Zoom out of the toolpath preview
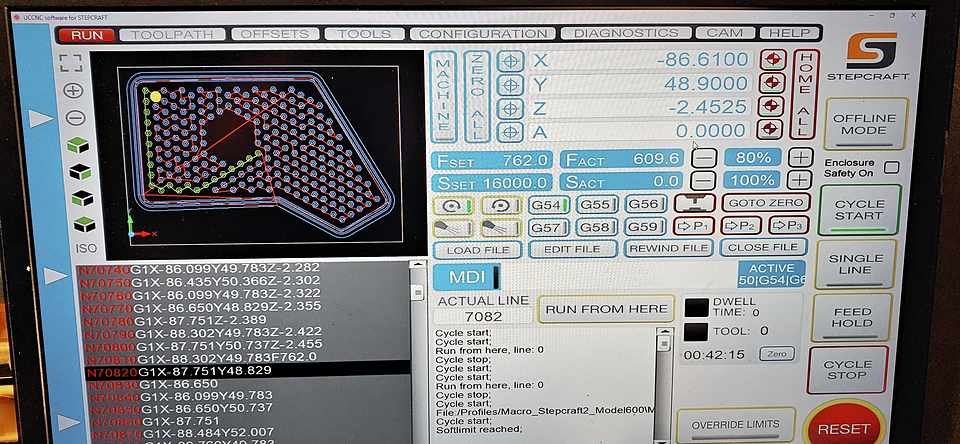Image resolution: width=960 pixels, height=444 pixels. [75, 118]
